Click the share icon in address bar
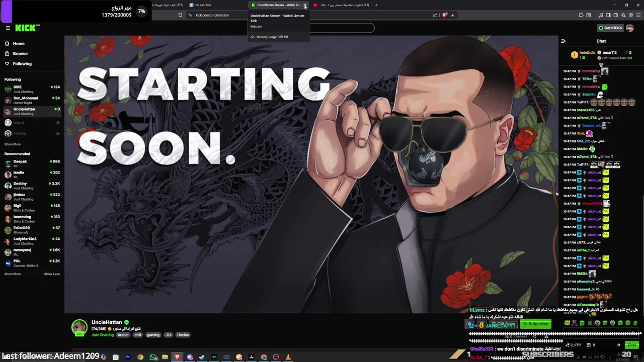The width and height of the screenshot is (644, 362). point(435,15)
